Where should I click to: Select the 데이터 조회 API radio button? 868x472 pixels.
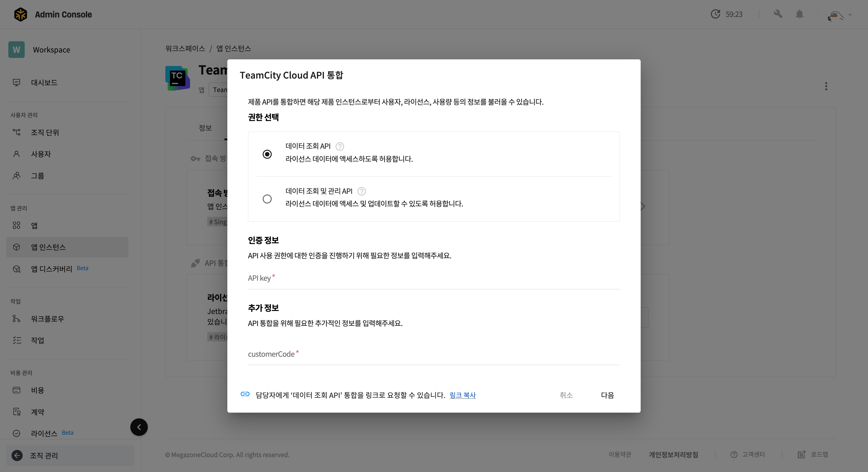[267, 154]
